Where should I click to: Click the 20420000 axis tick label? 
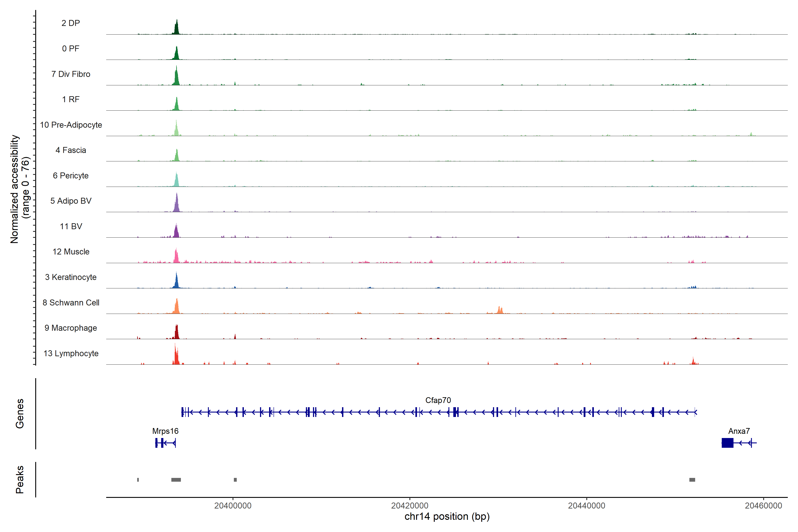(x=409, y=506)
